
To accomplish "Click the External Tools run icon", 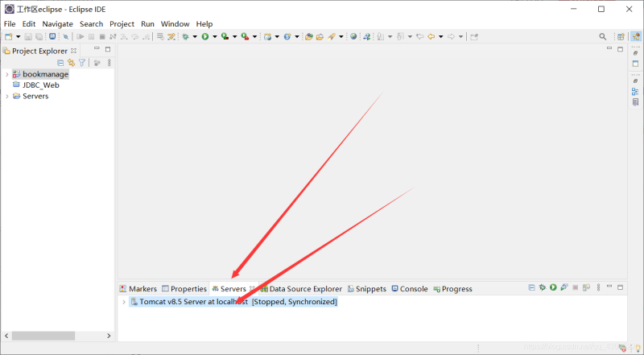I will click(x=245, y=36).
